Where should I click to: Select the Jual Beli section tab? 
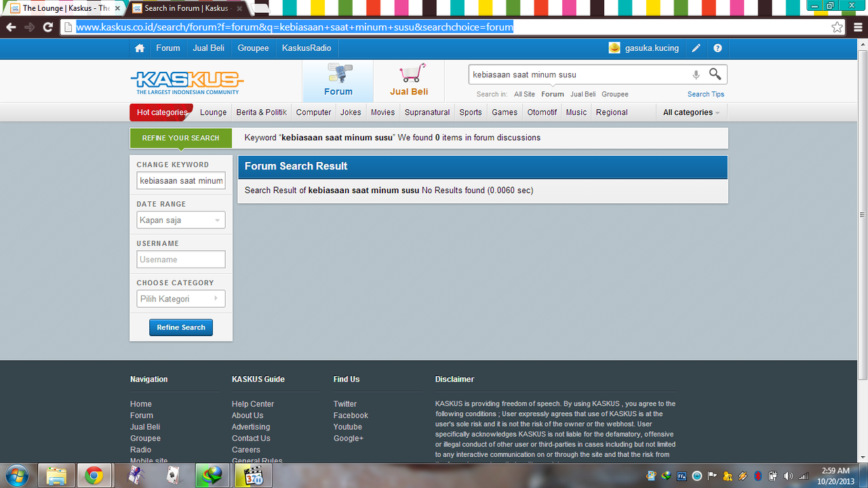[x=409, y=81]
